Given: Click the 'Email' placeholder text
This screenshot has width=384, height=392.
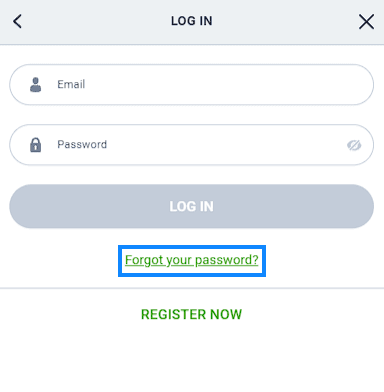Looking at the screenshot, I should click(x=71, y=84).
